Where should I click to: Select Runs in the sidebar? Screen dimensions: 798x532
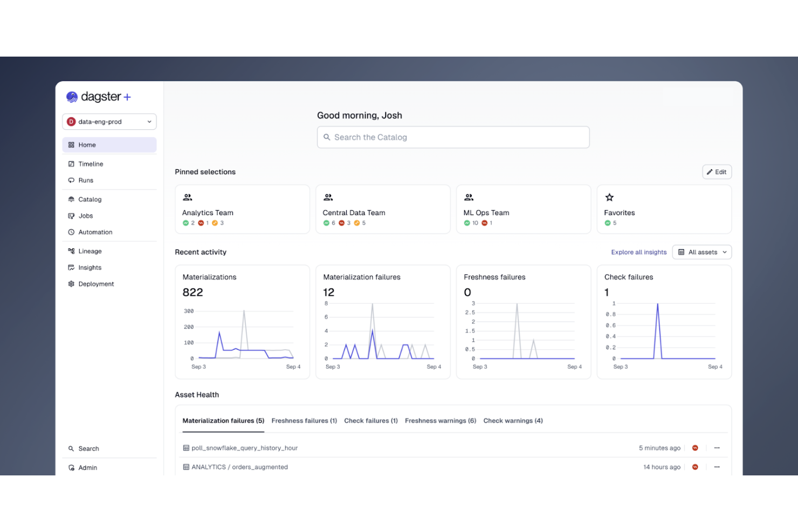87,180
